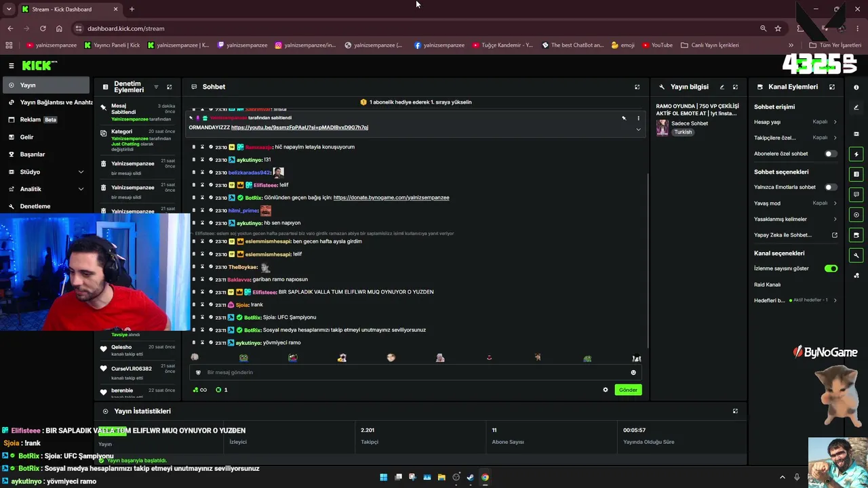Open Raid Kanalı option
868x488 pixels.
pyautogui.click(x=768, y=285)
